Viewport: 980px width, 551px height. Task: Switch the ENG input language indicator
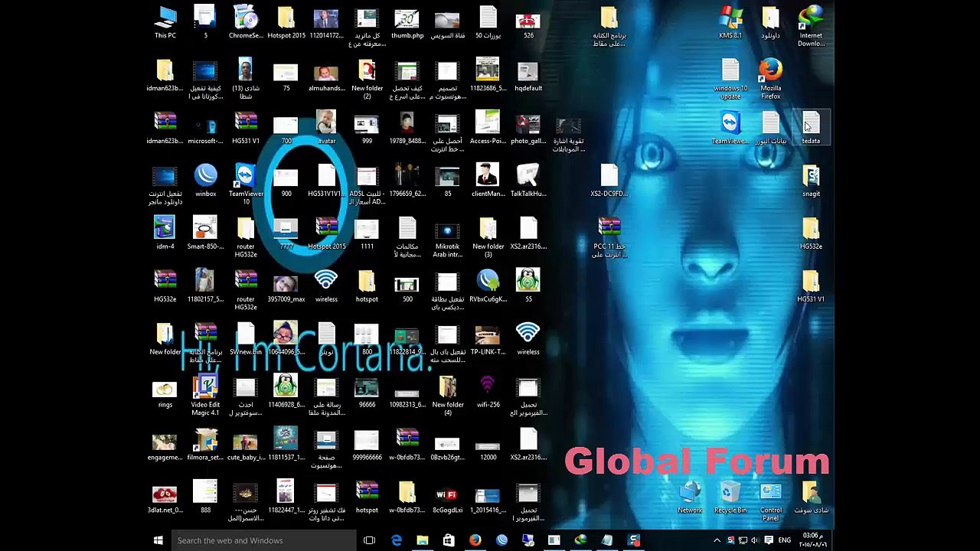pos(785,540)
